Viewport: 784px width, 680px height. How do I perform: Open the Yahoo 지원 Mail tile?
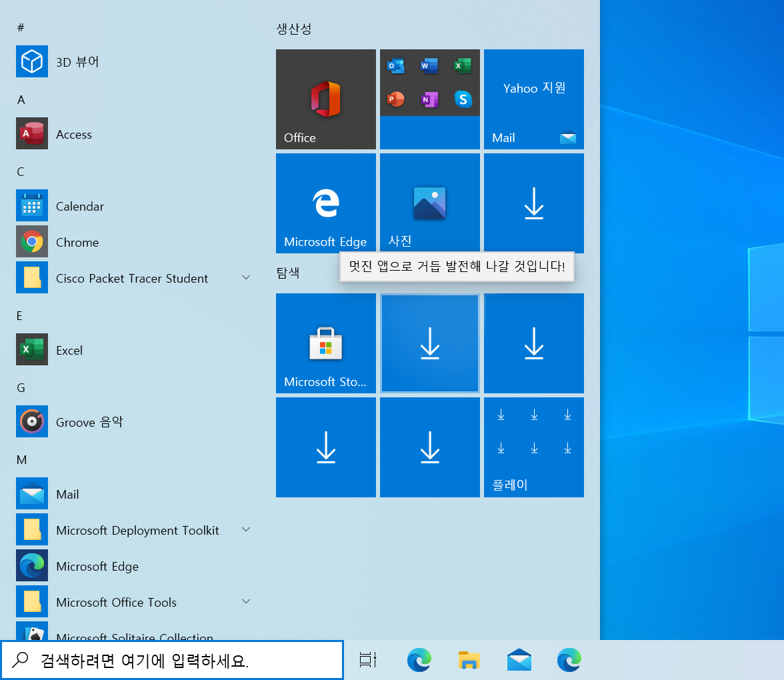click(534, 99)
